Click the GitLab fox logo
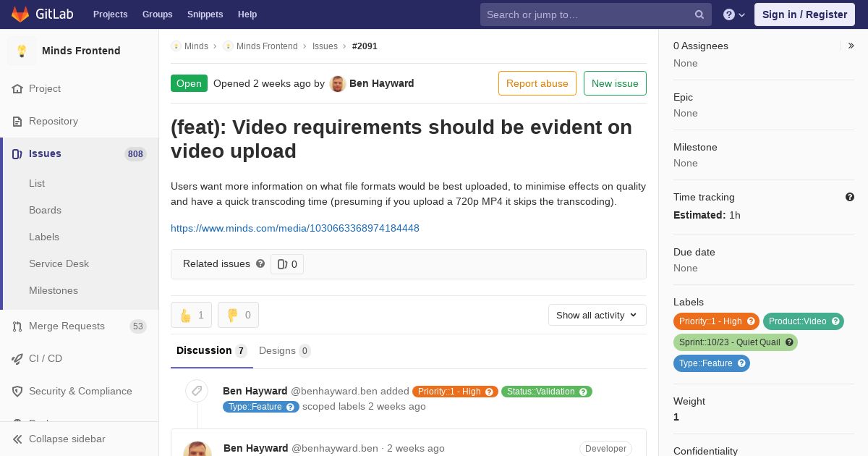Image resolution: width=868 pixels, height=456 pixels. (x=20, y=14)
